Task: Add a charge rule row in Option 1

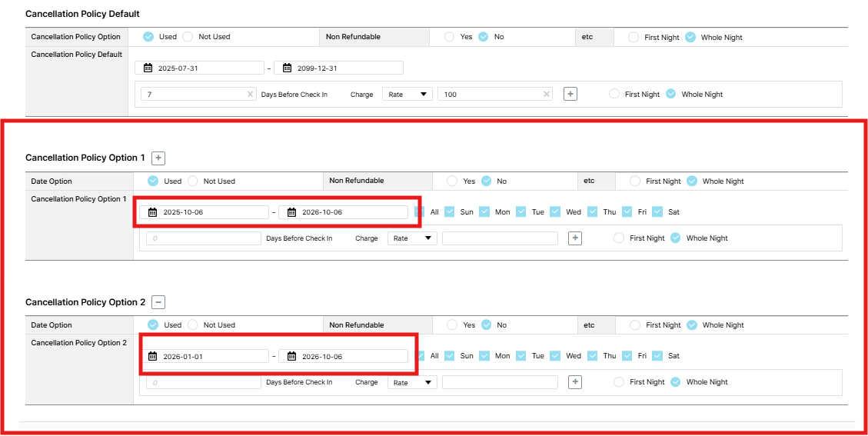Action: point(575,238)
